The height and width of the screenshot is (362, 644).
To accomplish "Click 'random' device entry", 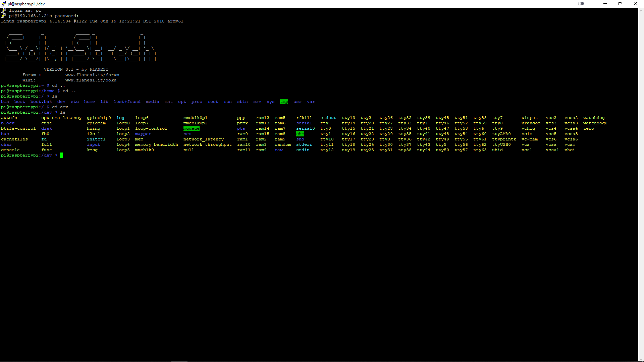I will tap(283, 144).
